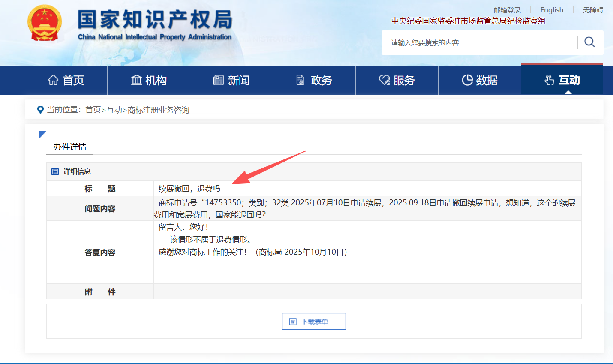
Task: Open the 新闻 navigation menu
Action: (231, 80)
